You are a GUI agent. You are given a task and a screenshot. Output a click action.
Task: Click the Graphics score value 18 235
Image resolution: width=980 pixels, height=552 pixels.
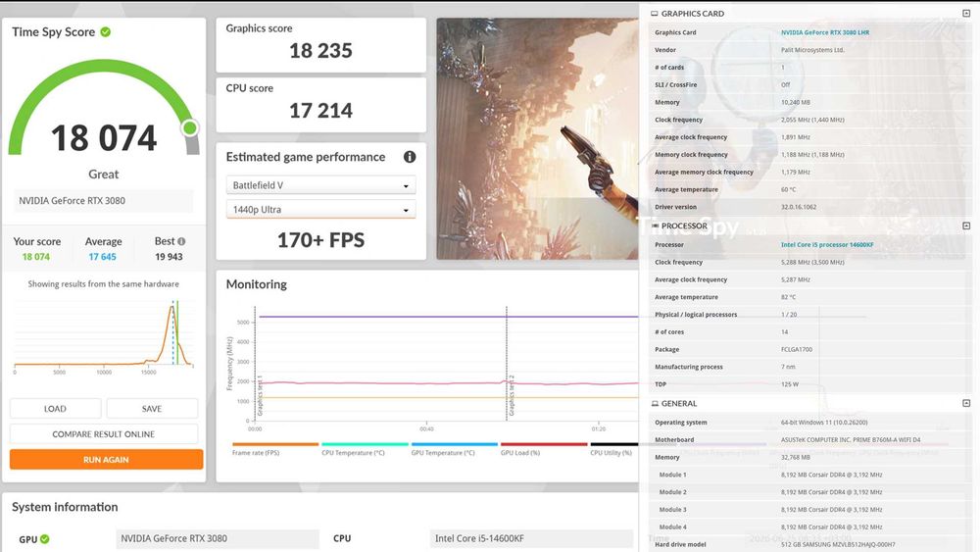point(320,51)
